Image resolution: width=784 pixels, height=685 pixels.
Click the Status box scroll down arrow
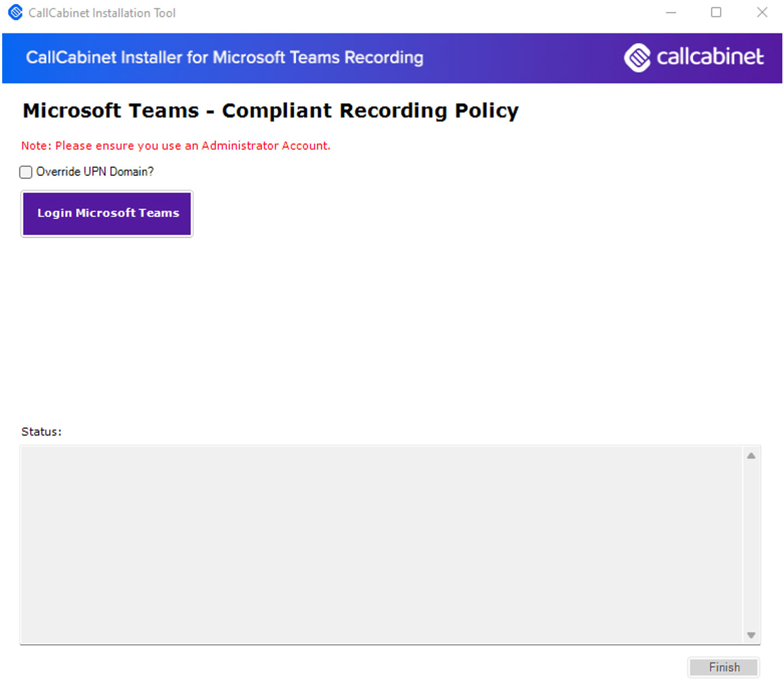coord(751,635)
